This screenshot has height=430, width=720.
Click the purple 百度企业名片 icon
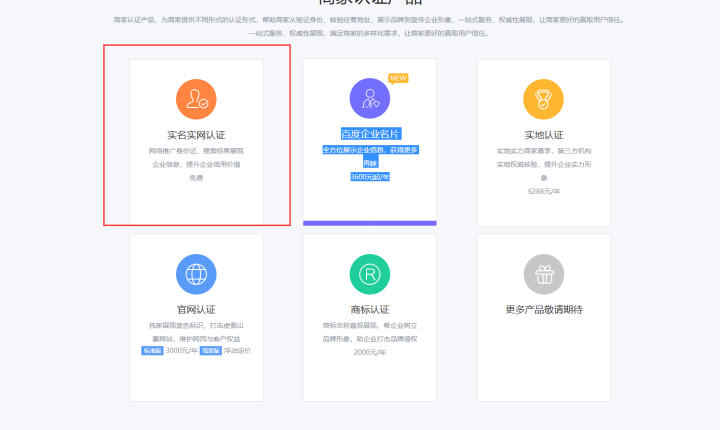click(x=370, y=98)
